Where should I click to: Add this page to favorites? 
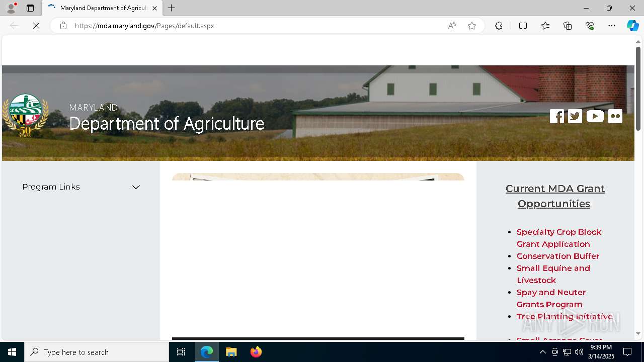click(472, 26)
